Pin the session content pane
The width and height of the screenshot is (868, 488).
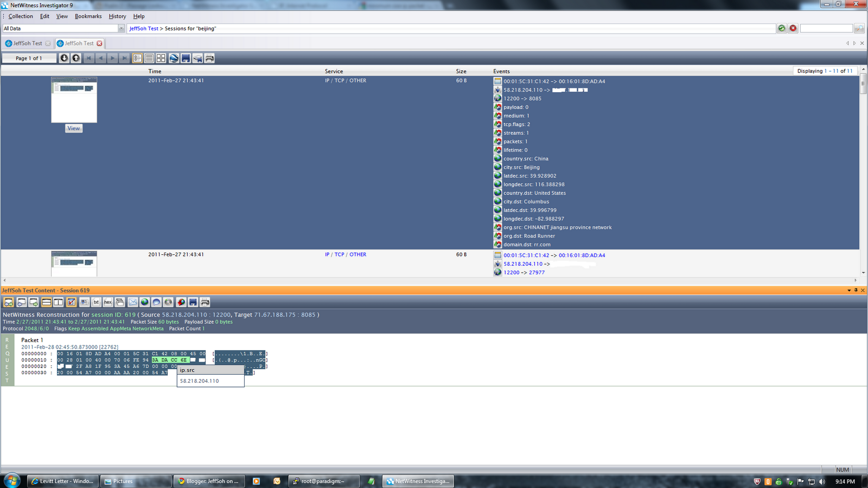pos(856,291)
